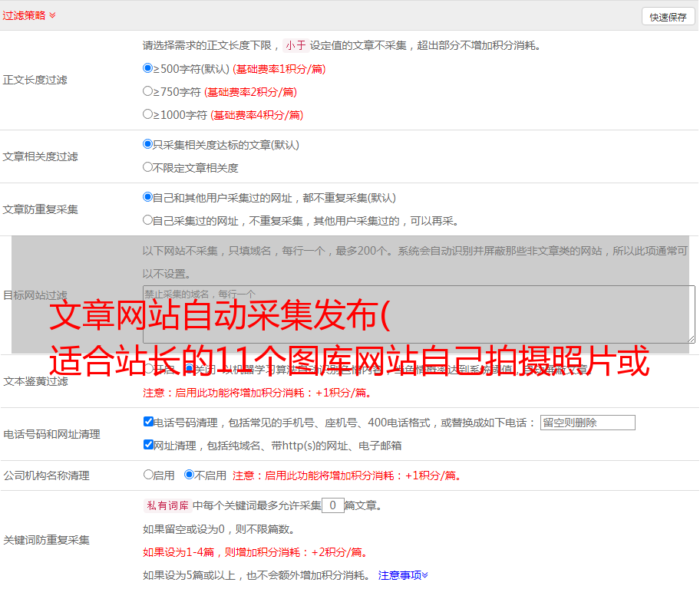
Task: Click the 快速保存 button
Action: pyautogui.click(x=667, y=17)
